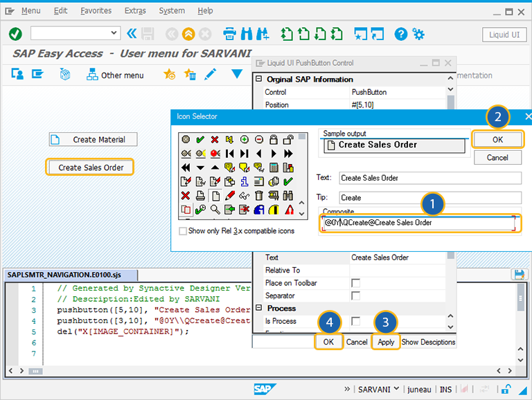
Task: Collapse the Orginal SAP Information section
Action: coord(258,79)
